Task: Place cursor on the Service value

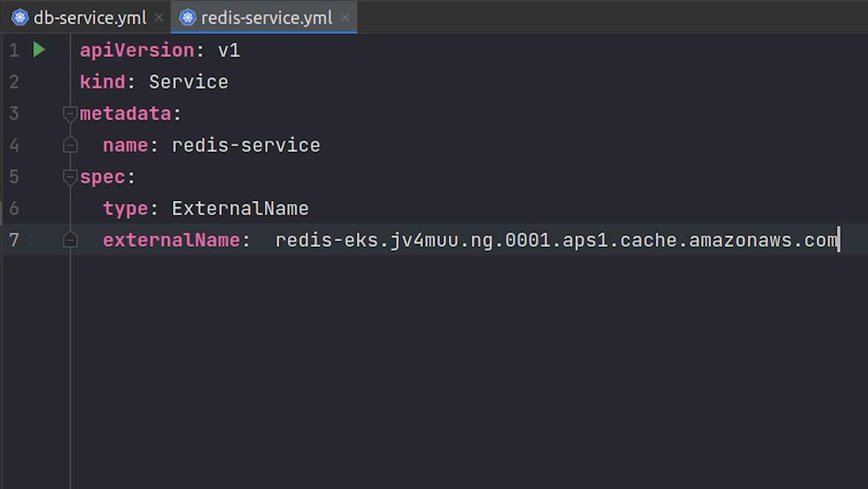Action: click(x=188, y=82)
